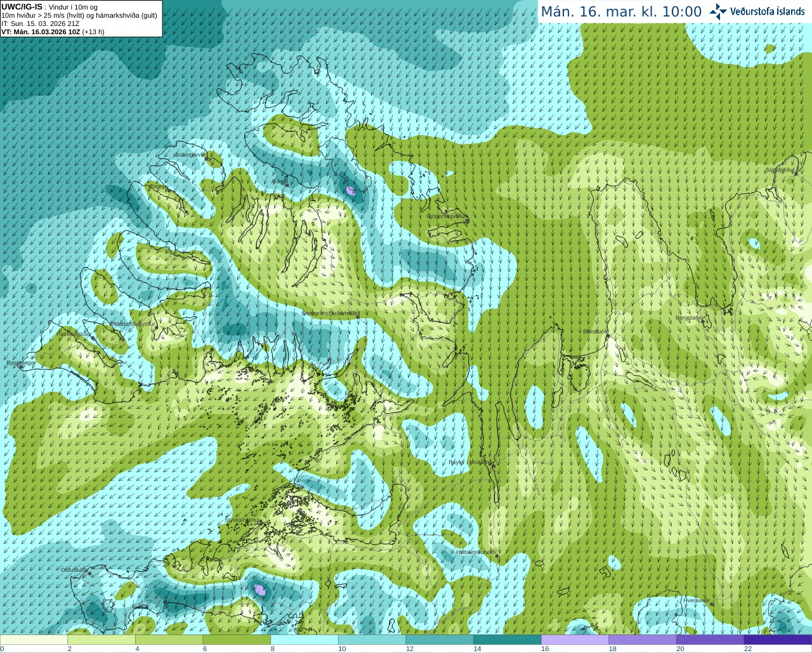This screenshot has width=812, height=653.
Task: Click the Siglufjörður station label
Action: pyautogui.click(x=780, y=170)
